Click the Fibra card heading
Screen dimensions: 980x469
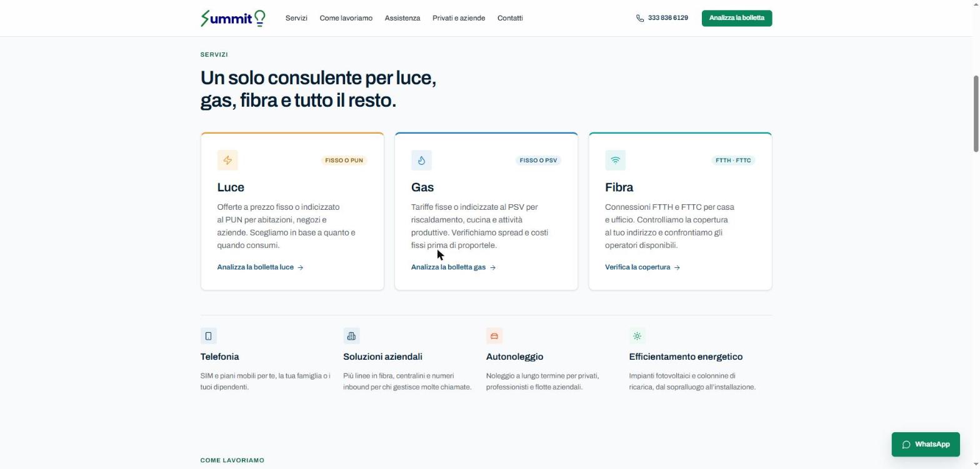619,187
